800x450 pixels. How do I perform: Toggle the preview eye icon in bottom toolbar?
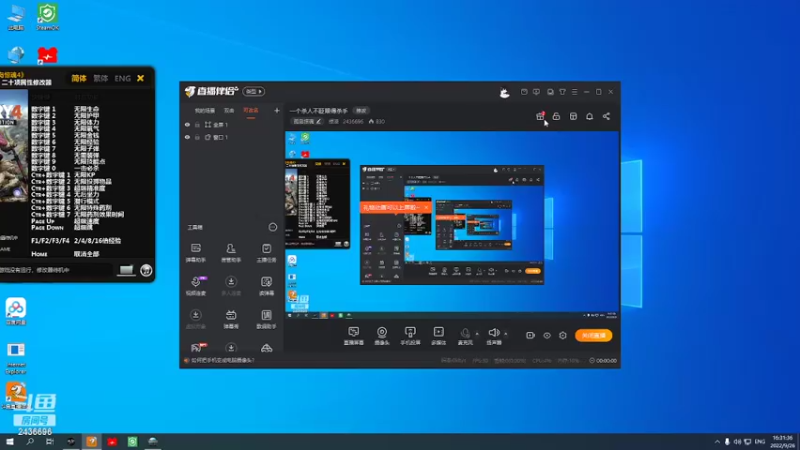click(547, 335)
